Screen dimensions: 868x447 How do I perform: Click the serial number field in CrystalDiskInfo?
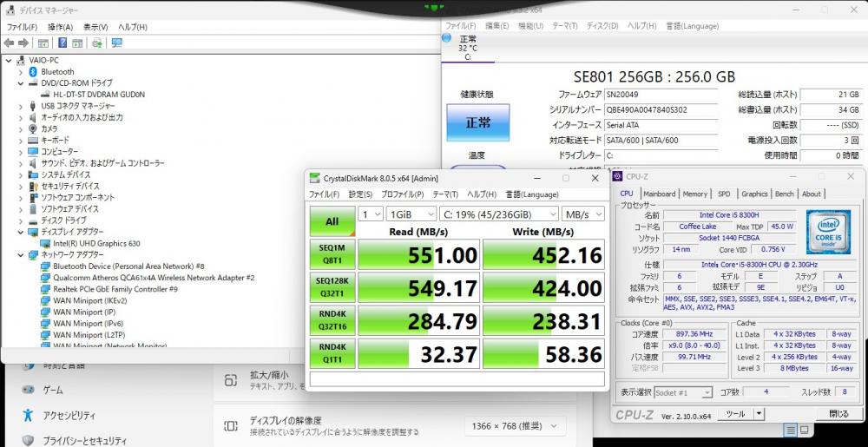pyautogui.click(x=661, y=109)
